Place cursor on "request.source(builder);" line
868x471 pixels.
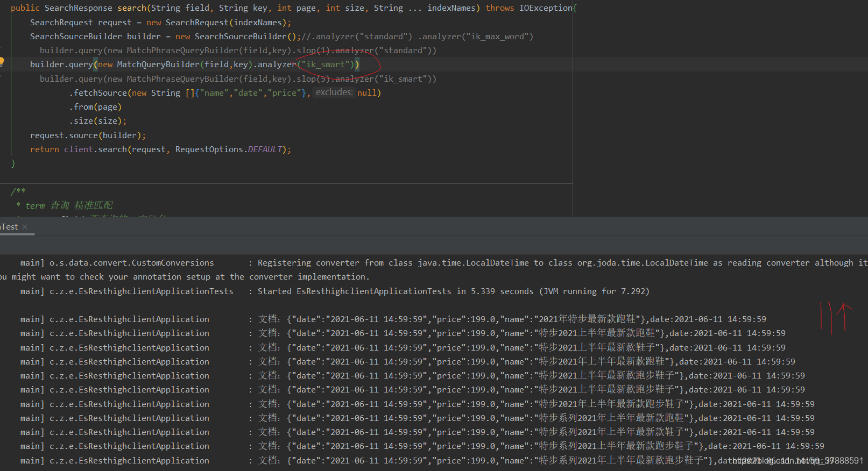pyautogui.click(x=88, y=135)
